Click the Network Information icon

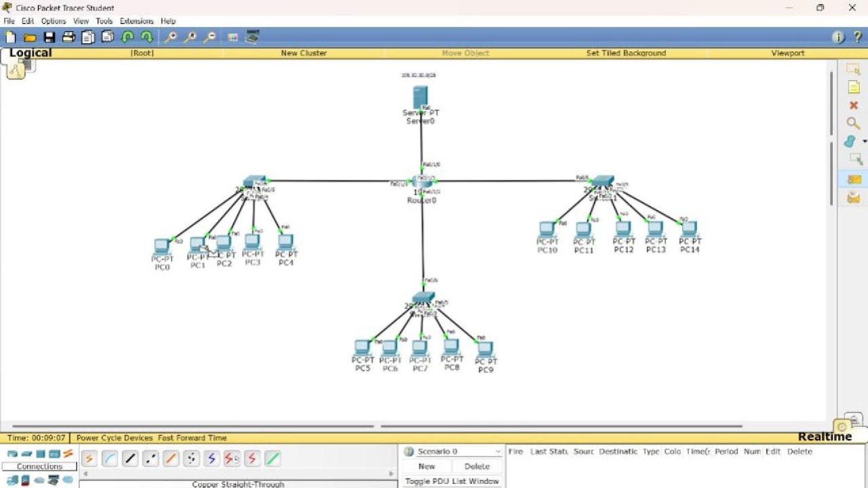click(x=838, y=37)
